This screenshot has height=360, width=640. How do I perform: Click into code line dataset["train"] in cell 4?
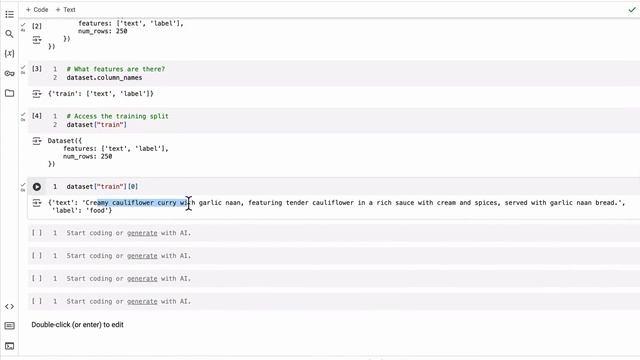[x=96, y=125]
